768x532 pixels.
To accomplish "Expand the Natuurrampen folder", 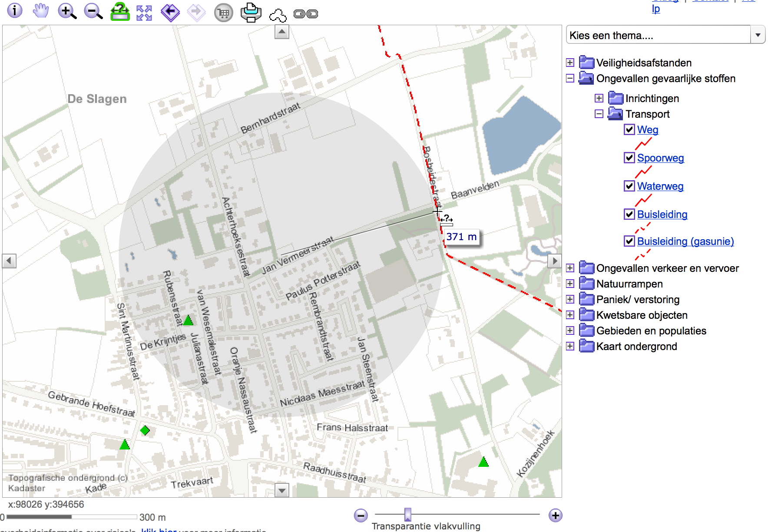I will tap(570, 284).
